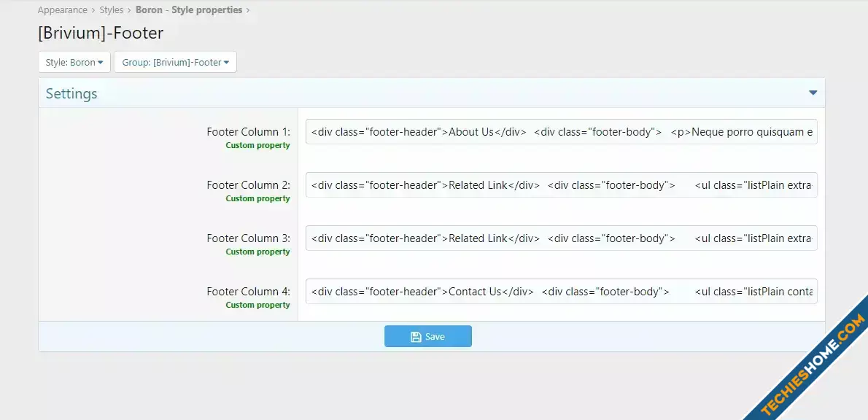Click Custom property under Footer Column 4
The width and height of the screenshot is (868, 420).
tap(257, 305)
